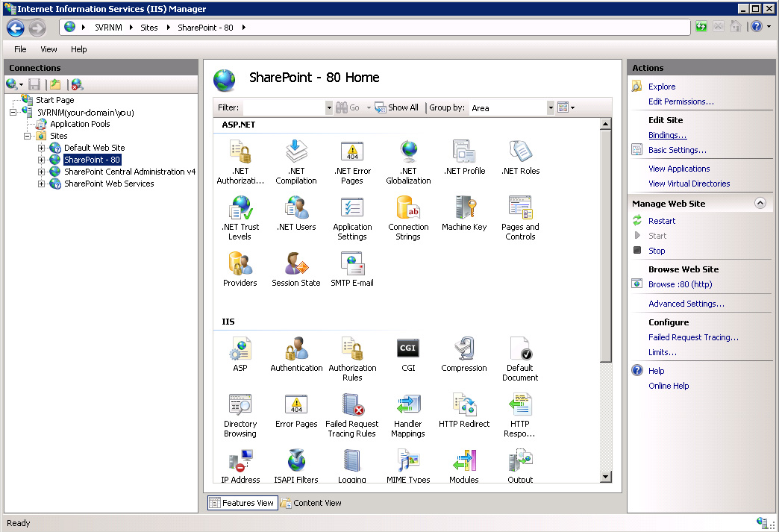Open the .NET Compilation feature

coord(296,162)
